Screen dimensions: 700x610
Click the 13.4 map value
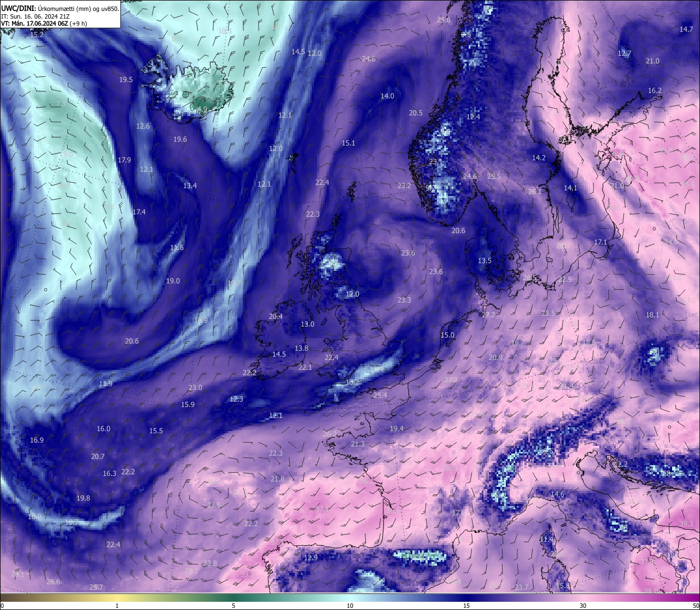190,185
